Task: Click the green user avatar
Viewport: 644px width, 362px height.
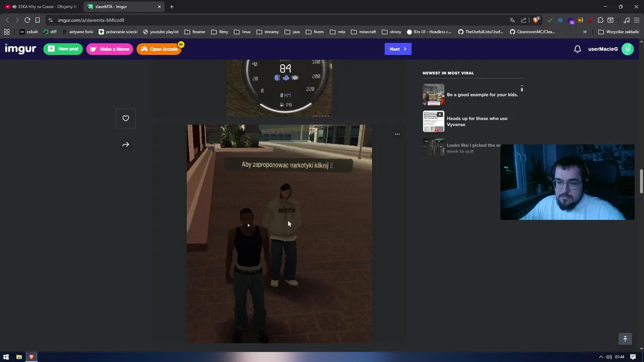Action: click(627, 49)
